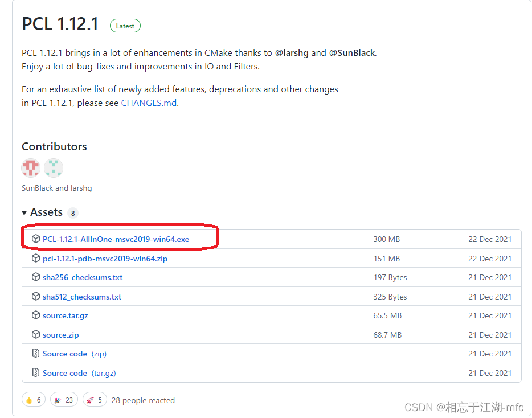
Task: Download source.tar.gz asset
Action: click(65, 316)
